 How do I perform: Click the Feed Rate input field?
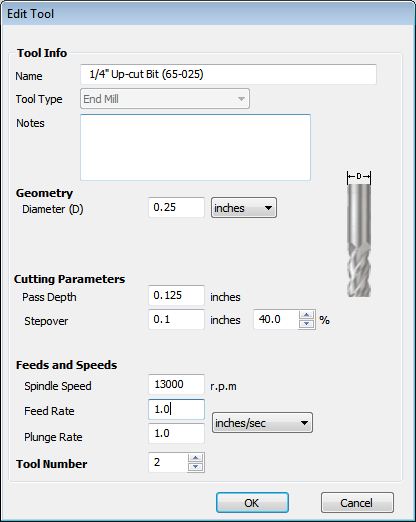[x=176, y=409]
